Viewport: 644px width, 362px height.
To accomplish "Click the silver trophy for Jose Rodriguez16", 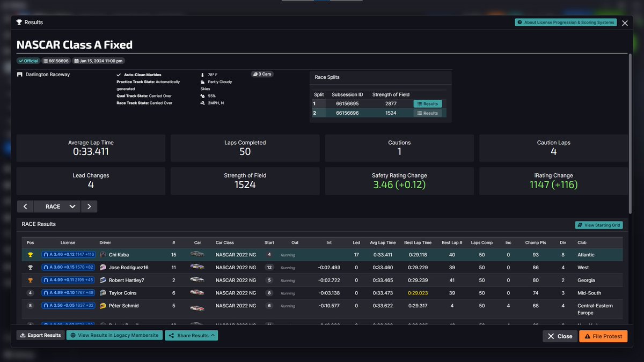I will tap(31, 268).
